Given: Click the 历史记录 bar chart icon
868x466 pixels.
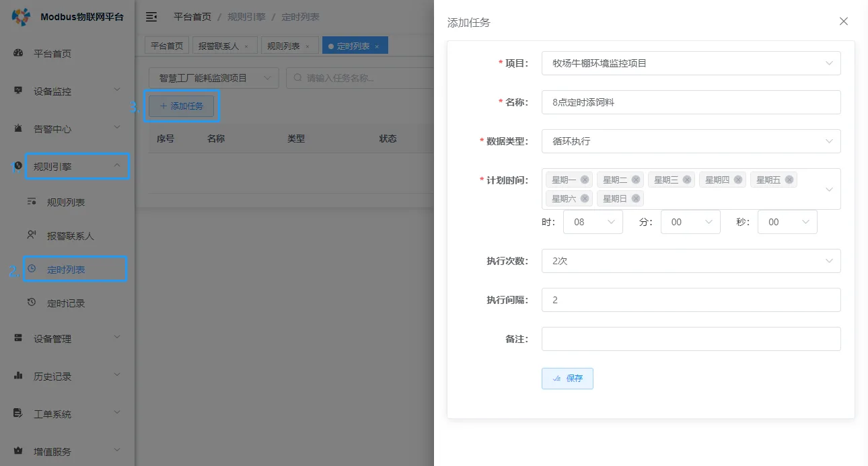Looking at the screenshot, I should (19, 376).
